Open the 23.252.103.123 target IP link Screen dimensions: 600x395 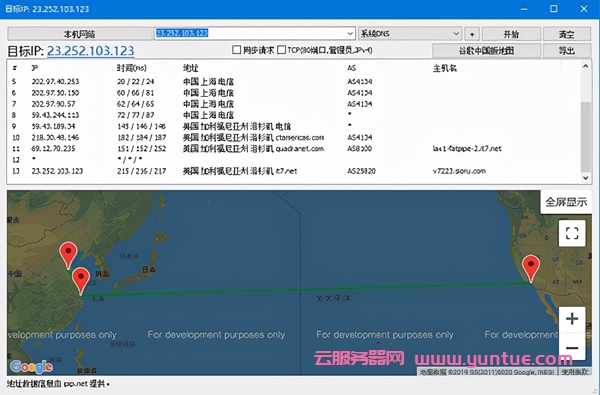(x=91, y=51)
